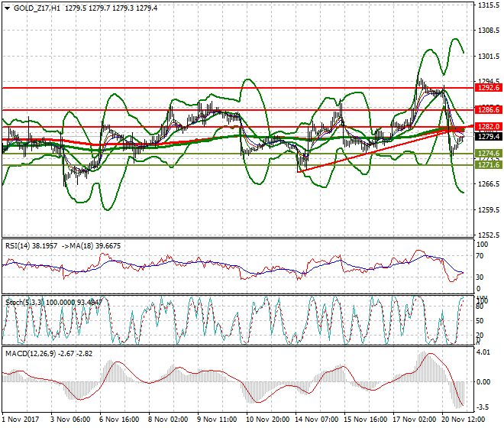Select the red 1286.6 price level tag

[487, 110]
